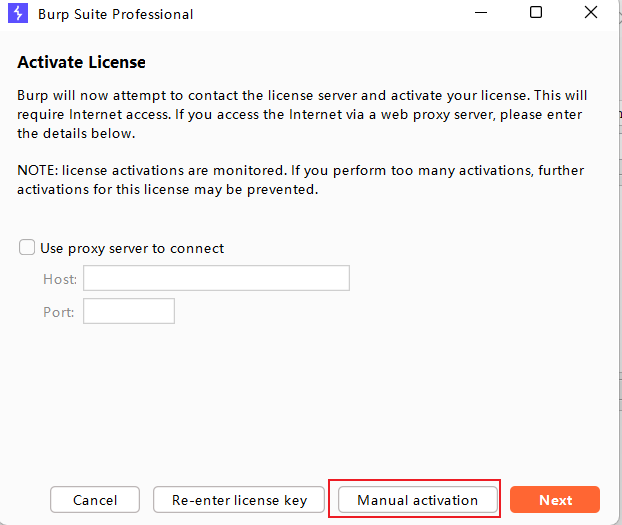622x525 pixels.
Task: Click the word NOTE in the warning
Action: tap(36, 170)
